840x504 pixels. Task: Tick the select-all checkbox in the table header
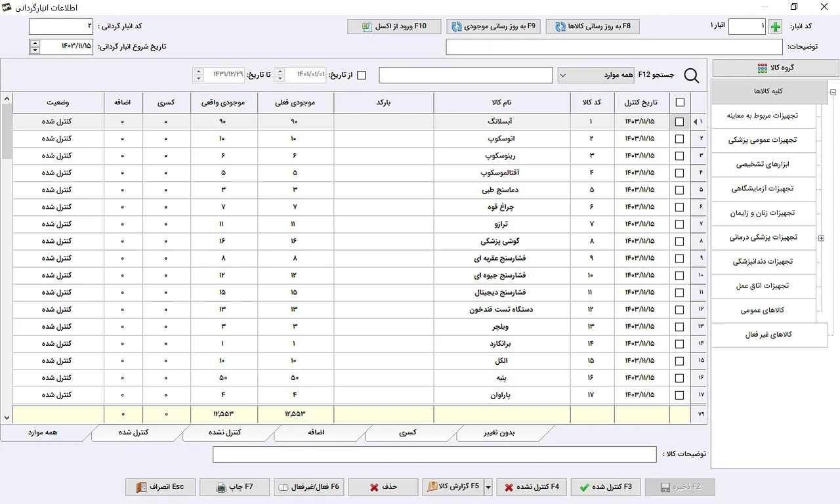pyautogui.click(x=679, y=102)
